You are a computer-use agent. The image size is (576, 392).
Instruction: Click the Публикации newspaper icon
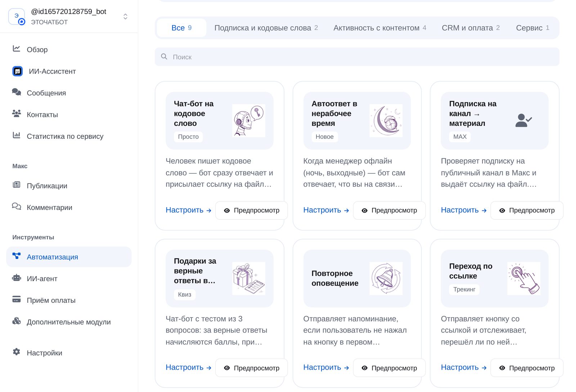click(x=17, y=185)
